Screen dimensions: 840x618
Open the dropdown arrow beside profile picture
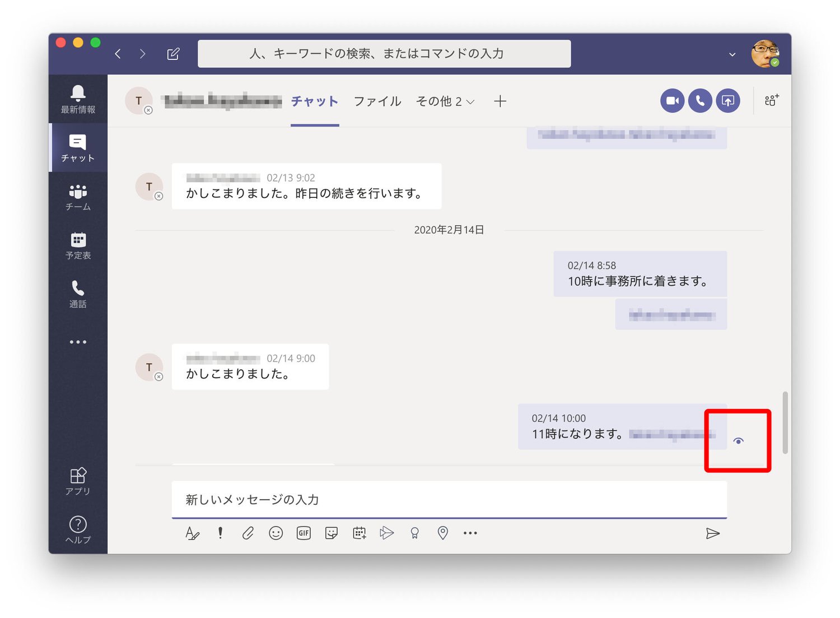(x=732, y=54)
